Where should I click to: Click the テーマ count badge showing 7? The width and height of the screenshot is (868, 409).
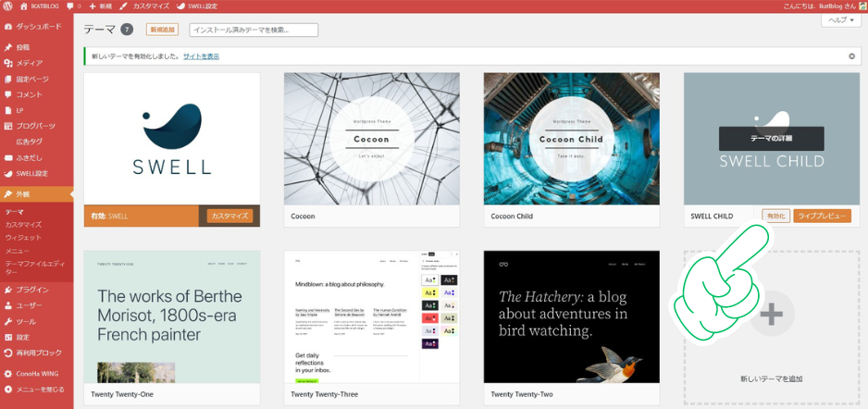click(x=127, y=30)
